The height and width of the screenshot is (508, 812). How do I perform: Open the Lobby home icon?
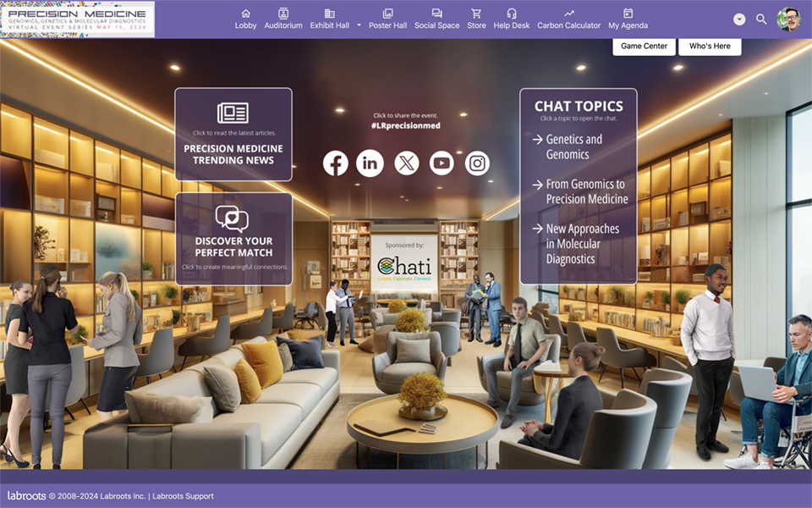click(x=246, y=14)
